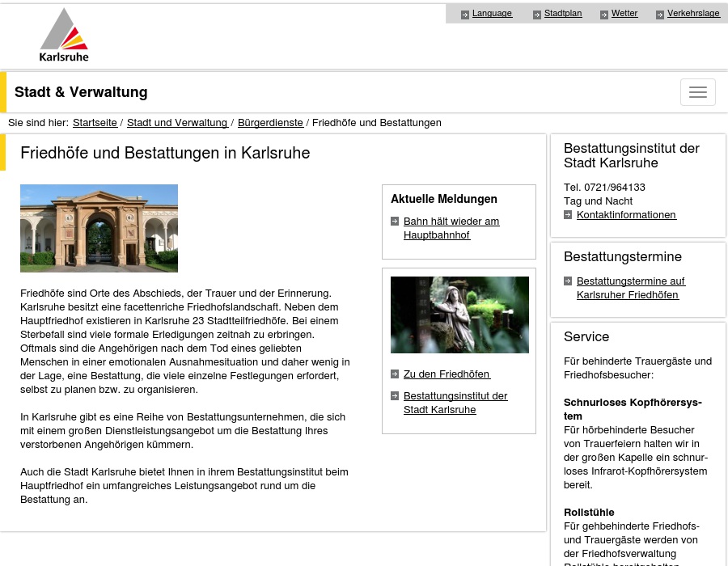Viewport: 728px width, 566px height.
Task: Click arrow icon beside Bahn hält wieder
Action: tap(395, 222)
